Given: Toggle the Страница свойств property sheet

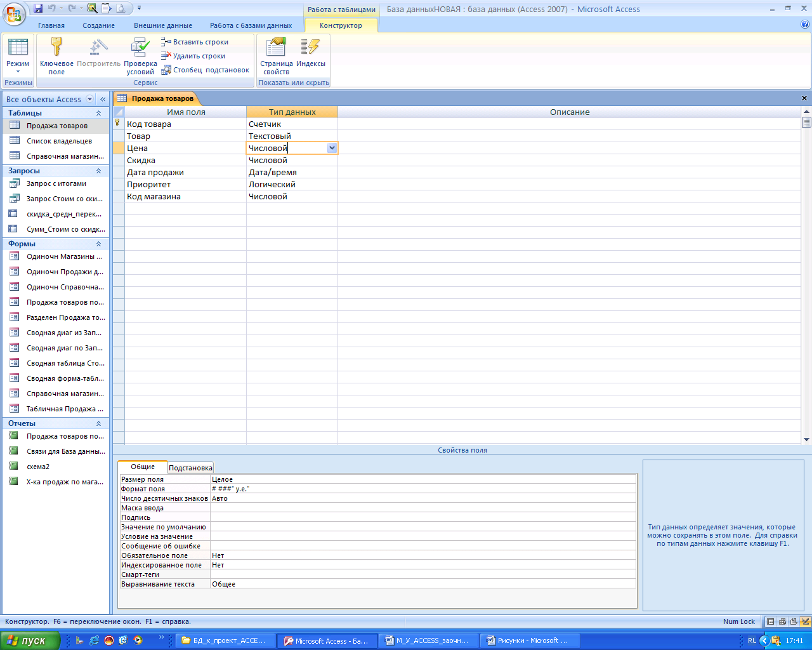Looking at the screenshot, I should 276,56.
